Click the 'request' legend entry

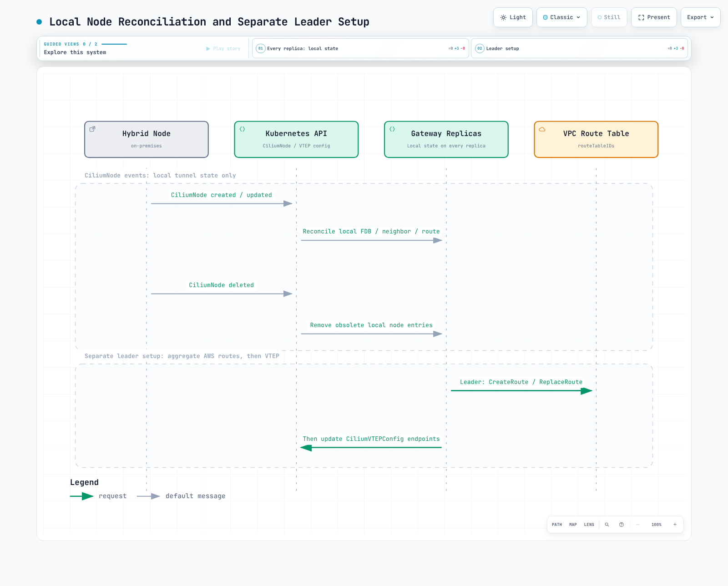coord(98,496)
